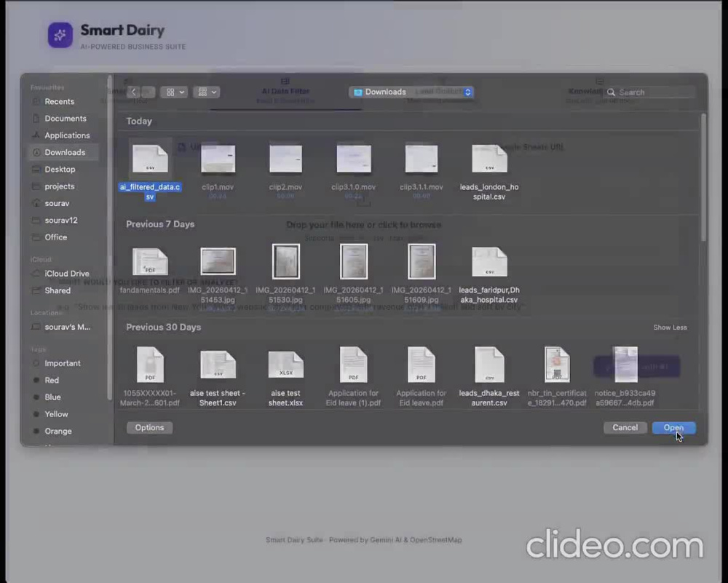This screenshot has height=583, width=728.
Task: Select Application for Eid leave.pdf icon
Action: click(x=422, y=365)
